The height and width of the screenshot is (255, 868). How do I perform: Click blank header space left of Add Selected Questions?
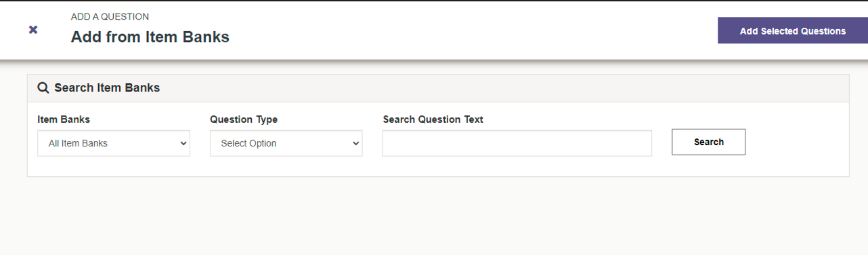pos(474,31)
